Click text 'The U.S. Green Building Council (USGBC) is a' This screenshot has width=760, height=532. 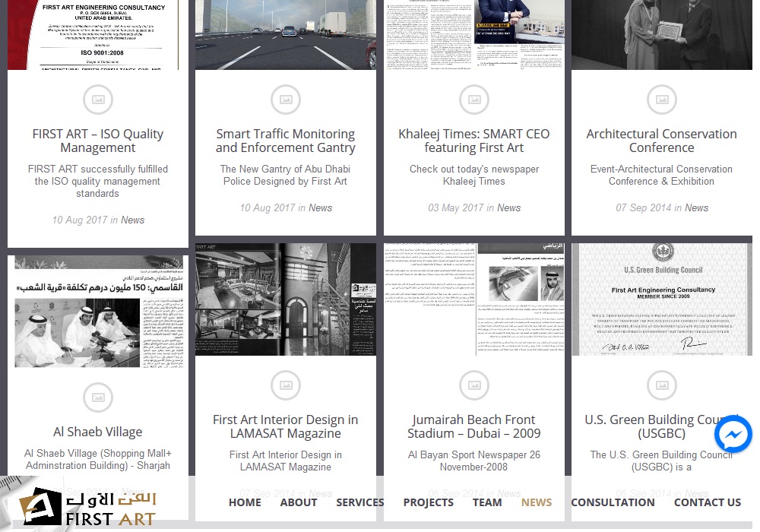(662, 461)
